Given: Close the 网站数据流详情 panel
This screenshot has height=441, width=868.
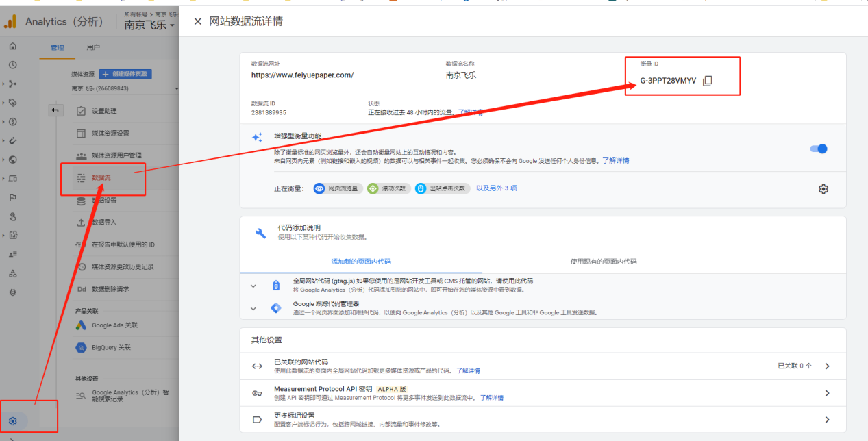Looking at the screenshot, I should coord(197,21).
